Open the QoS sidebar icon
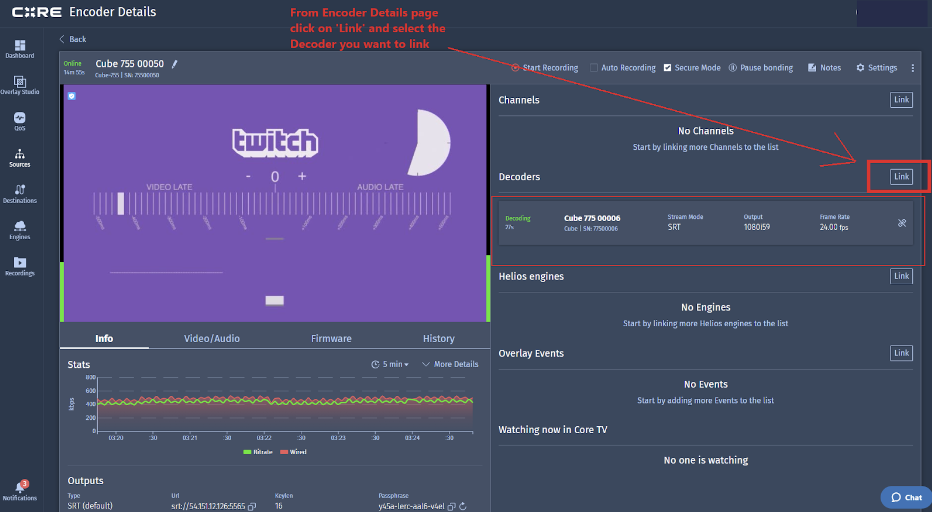 (x=19, y=119)
